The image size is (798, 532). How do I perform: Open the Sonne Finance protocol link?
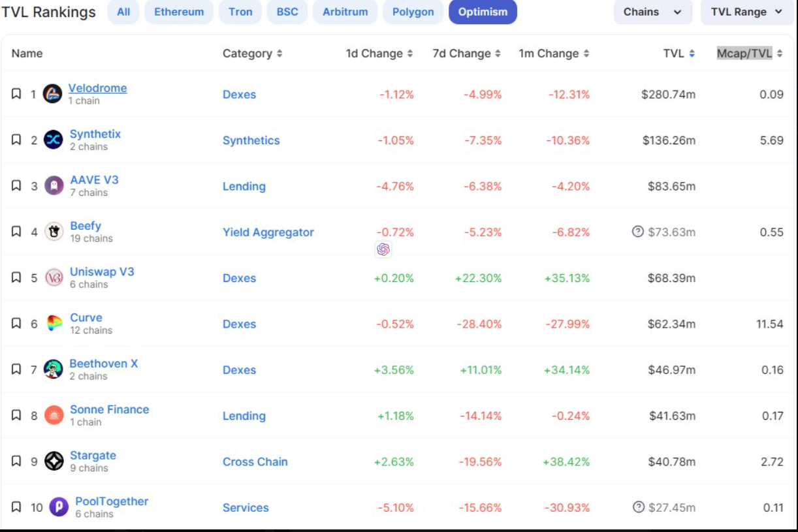point(110,409)
